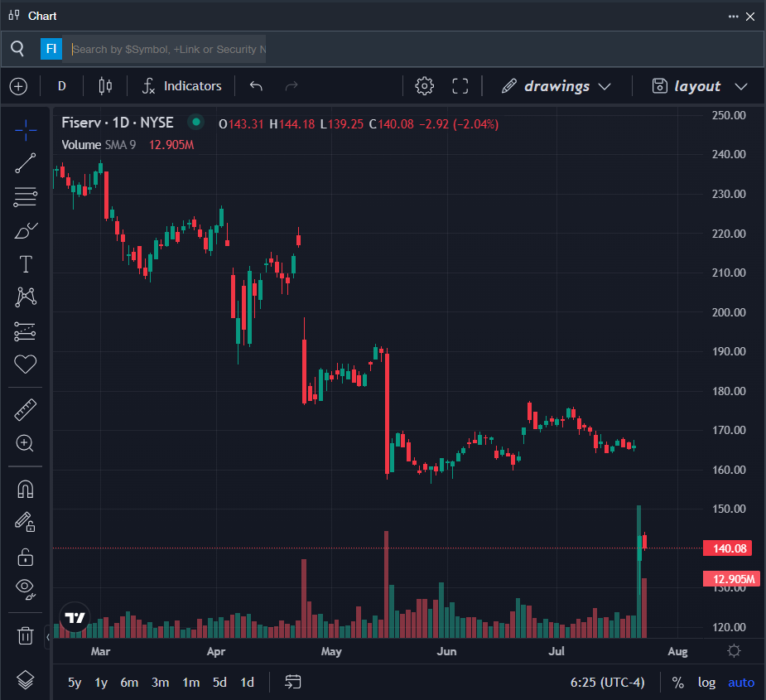Open the axis settings gear by Aug
The width and height of the screenshot is (766, 700).
(734, 650)
